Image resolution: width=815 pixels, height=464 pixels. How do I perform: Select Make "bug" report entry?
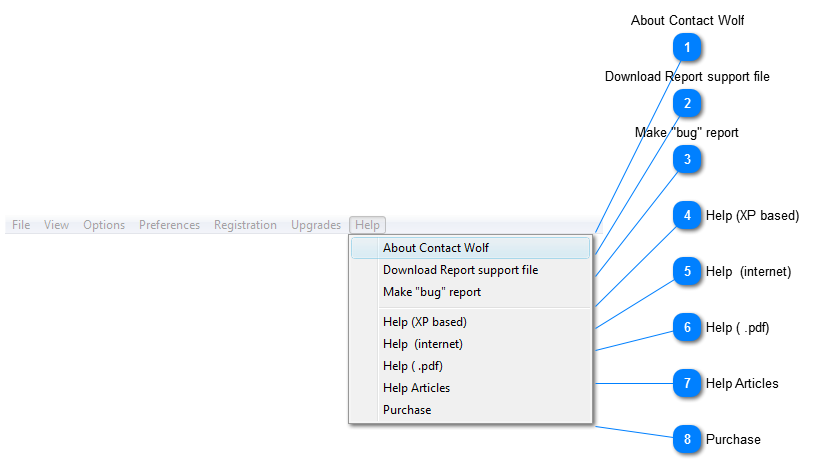coord(470,292)
